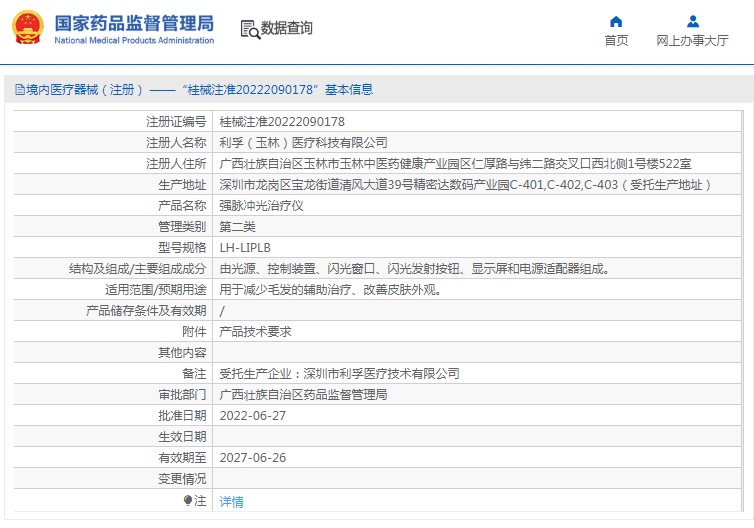
Task: Click the 注册证编号 row label
Action: (176, 122)
